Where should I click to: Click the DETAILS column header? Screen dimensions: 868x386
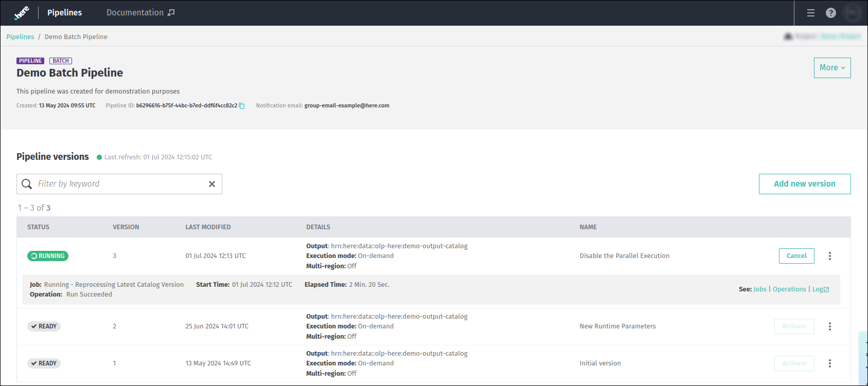[x=318, y=227]
